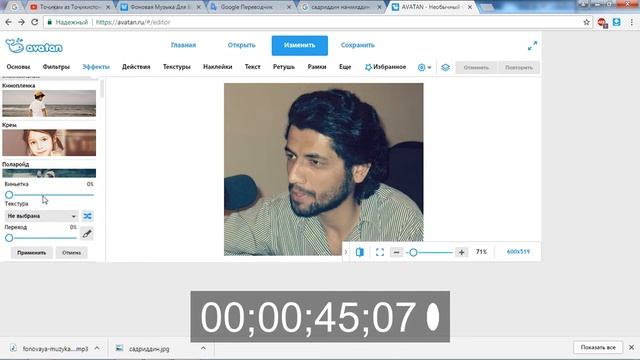Zoom in with plus button

tap(461, 252)
